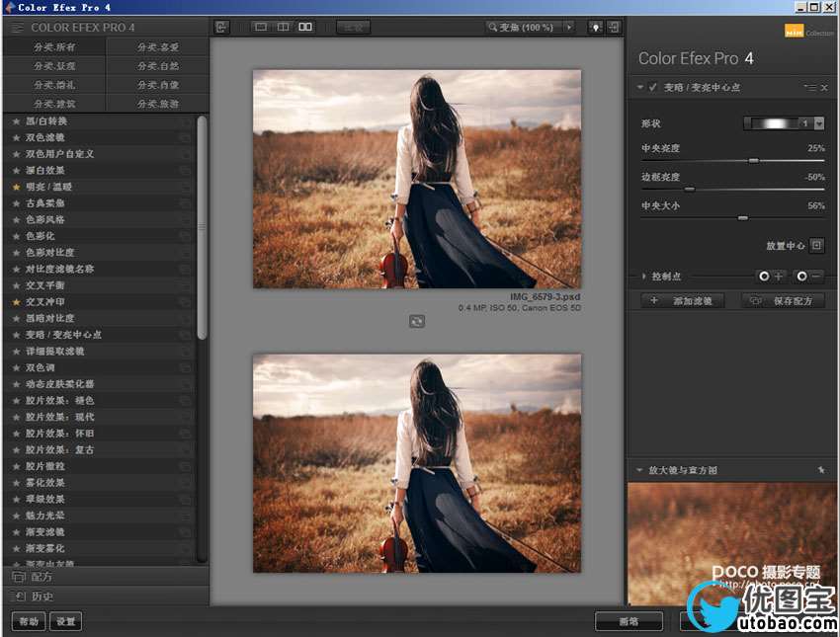Click the star icon beside 古典柔焦

coord(17,203)
